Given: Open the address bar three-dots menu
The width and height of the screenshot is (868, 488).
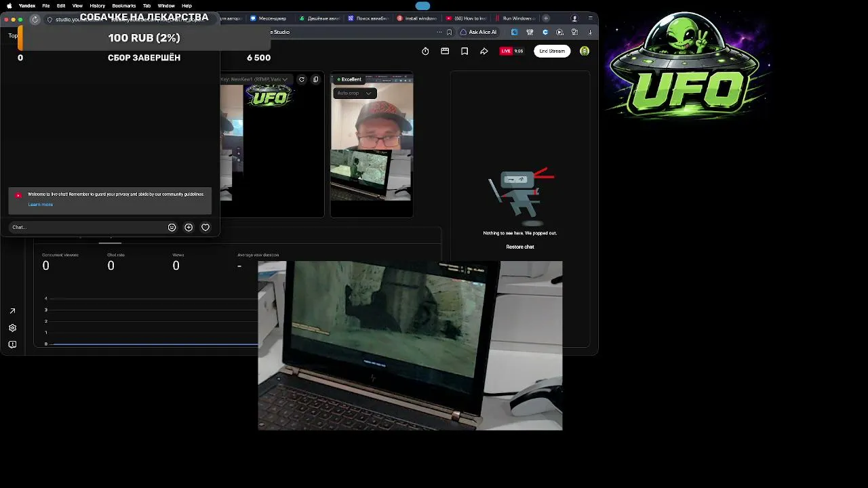Looking at the screenshot, I should pyautogui.click(x=439, y=32).
